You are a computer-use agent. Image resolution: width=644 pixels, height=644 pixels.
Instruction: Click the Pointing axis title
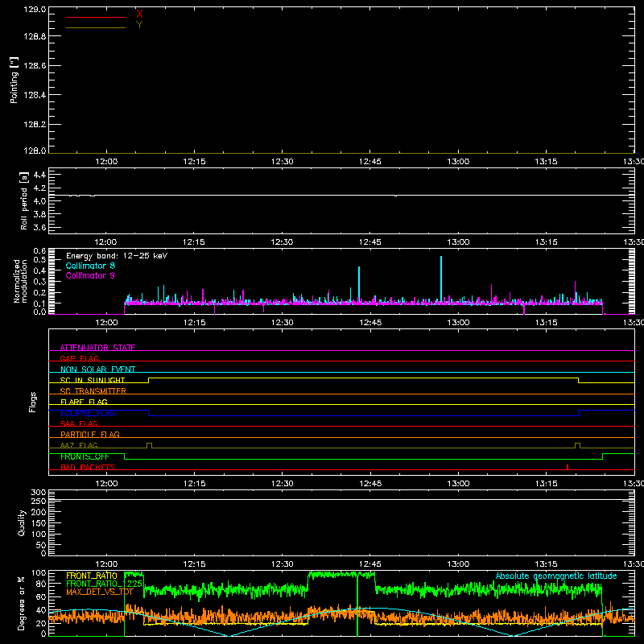(x=14, y=80)
